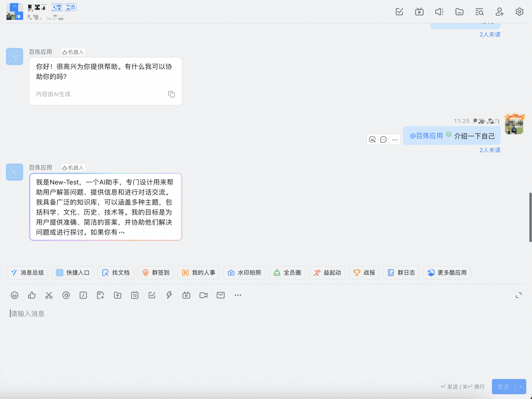Image resolution: width=532 pixels, height=399 pixels.
Task: Open the 消息总结 quick app
Action: click(x=27, y=273)
